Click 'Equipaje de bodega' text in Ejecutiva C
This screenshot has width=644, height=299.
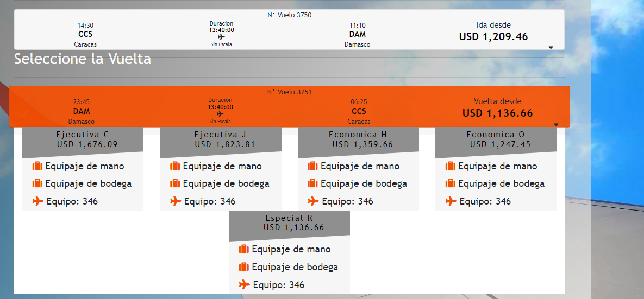(x=89, y=184)
